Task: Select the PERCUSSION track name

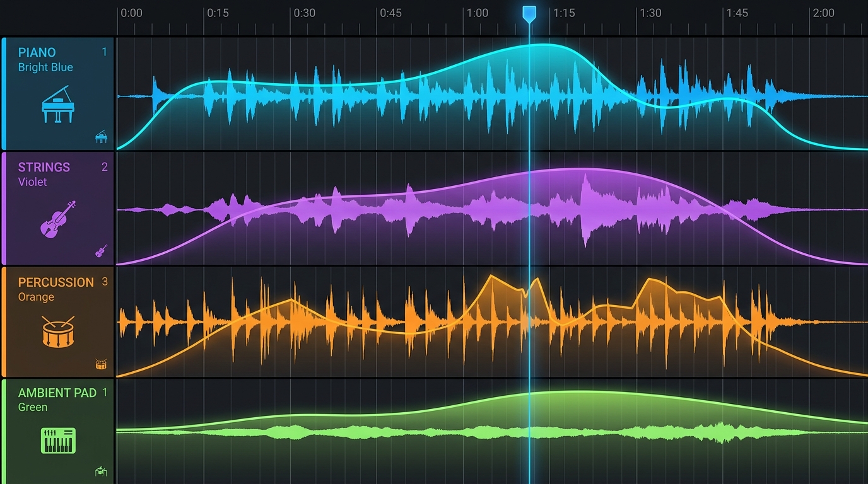Action: pos(56,282)
